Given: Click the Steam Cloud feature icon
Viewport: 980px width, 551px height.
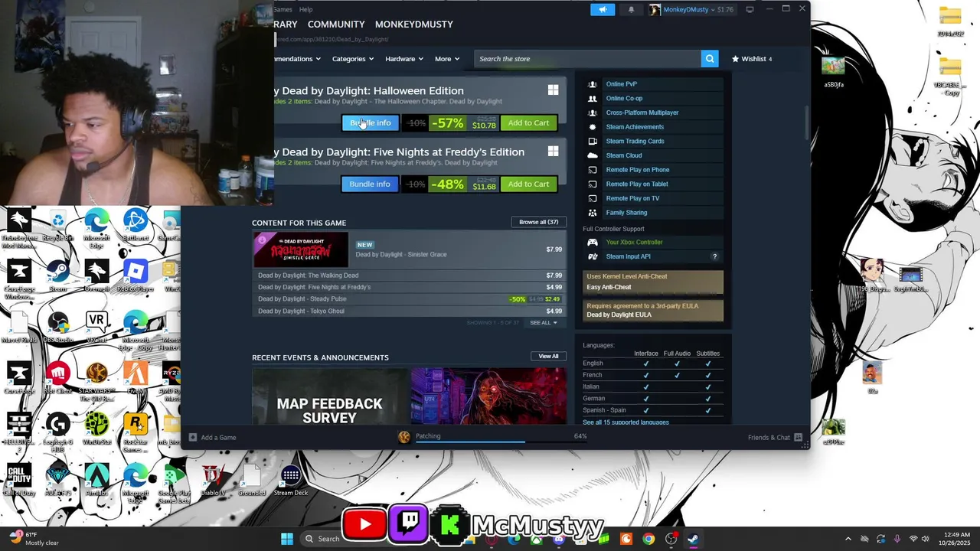Looking at the screenshot, I should pos(592,155).
